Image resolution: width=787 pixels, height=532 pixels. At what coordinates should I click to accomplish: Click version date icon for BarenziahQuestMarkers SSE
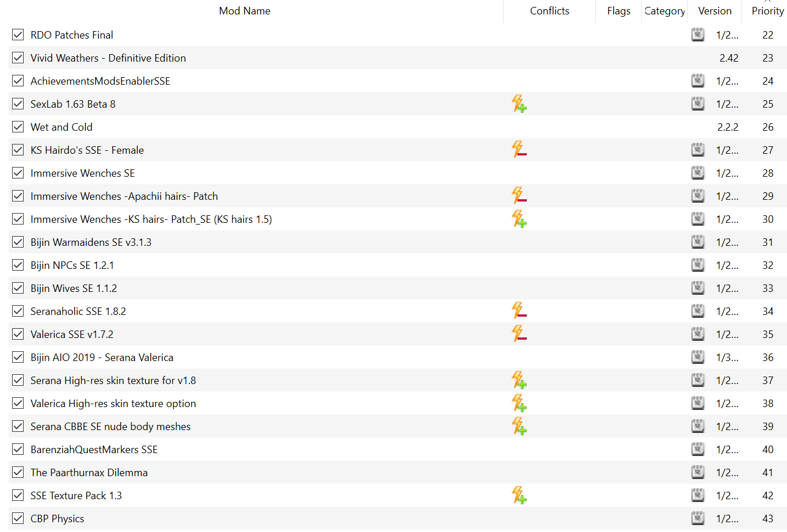point(698,449)
